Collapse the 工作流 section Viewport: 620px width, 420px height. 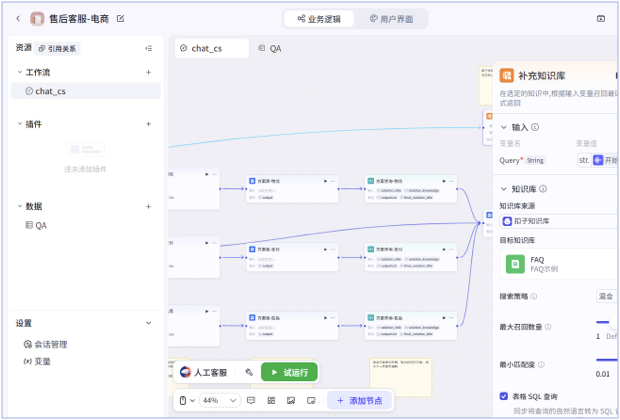click(19, 72)
